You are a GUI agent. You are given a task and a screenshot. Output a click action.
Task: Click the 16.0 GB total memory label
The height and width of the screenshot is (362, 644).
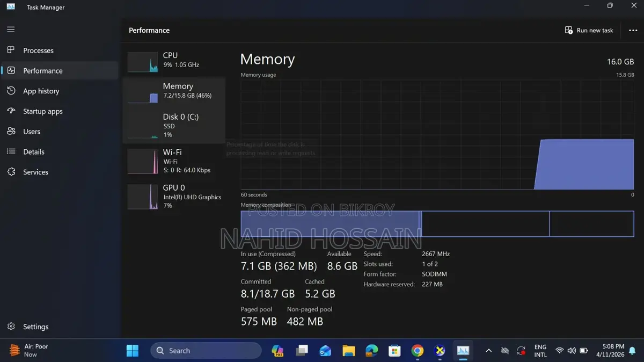click(620, 62)
